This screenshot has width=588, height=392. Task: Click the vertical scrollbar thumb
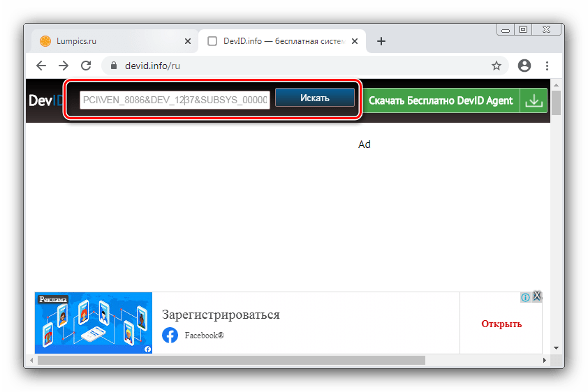556,103
